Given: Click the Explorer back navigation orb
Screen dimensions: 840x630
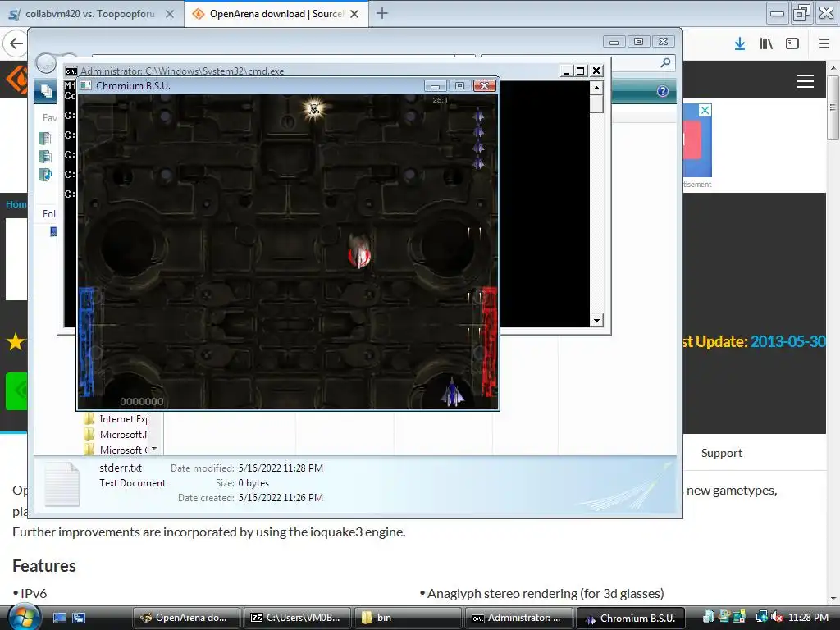Looking at the screenshot, I should [x=46, y=64].
